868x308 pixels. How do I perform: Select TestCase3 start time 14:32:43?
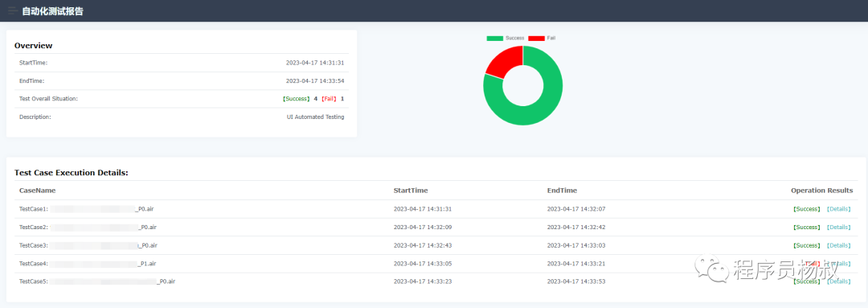point(423,245)
